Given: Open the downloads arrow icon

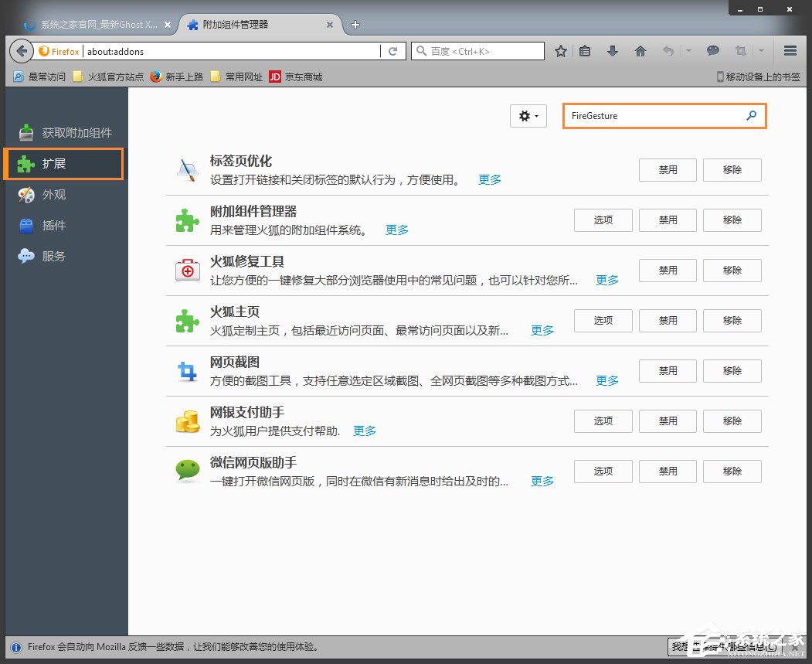Looking at the screenshot, I should pyautogui.click(x=613, y=51).
